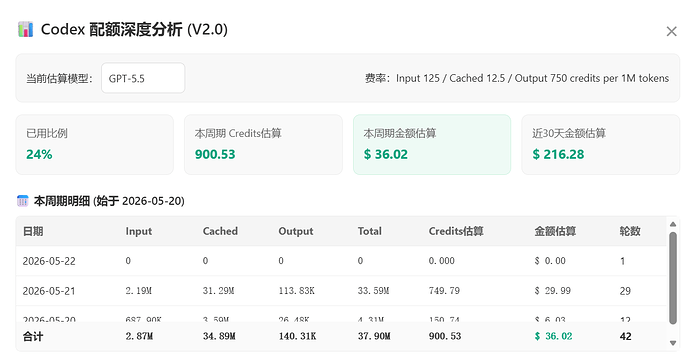This screenshot has width=690, height=362.
Task: Click the 日期 column header
Action: (x=33, y=231)
